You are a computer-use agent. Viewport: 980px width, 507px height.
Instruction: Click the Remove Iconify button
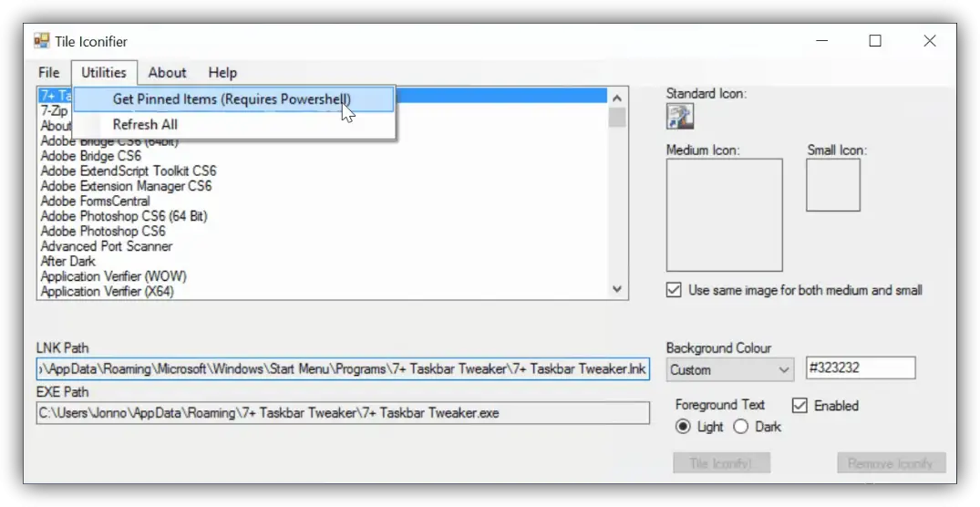click(891, 463)
